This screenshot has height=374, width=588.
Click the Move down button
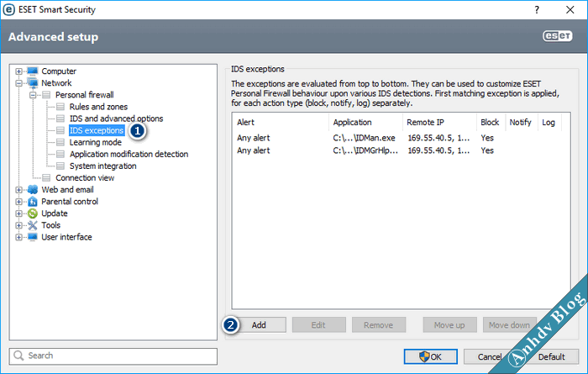coord(510,325)
